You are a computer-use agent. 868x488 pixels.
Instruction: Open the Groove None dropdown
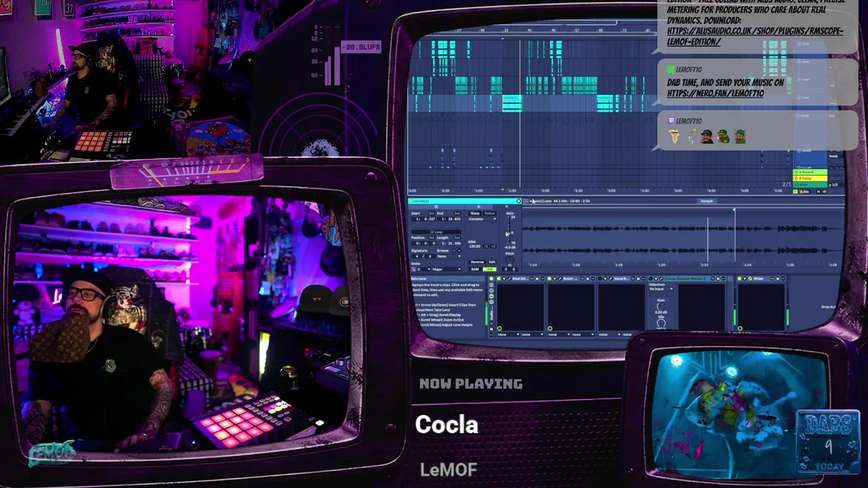click(x=449, y=256)
